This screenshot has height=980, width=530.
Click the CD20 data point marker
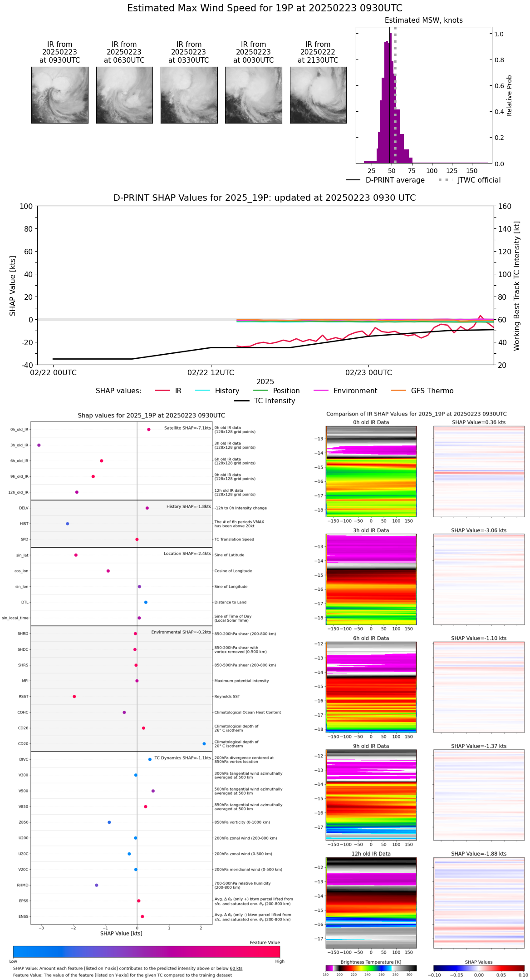204,743
